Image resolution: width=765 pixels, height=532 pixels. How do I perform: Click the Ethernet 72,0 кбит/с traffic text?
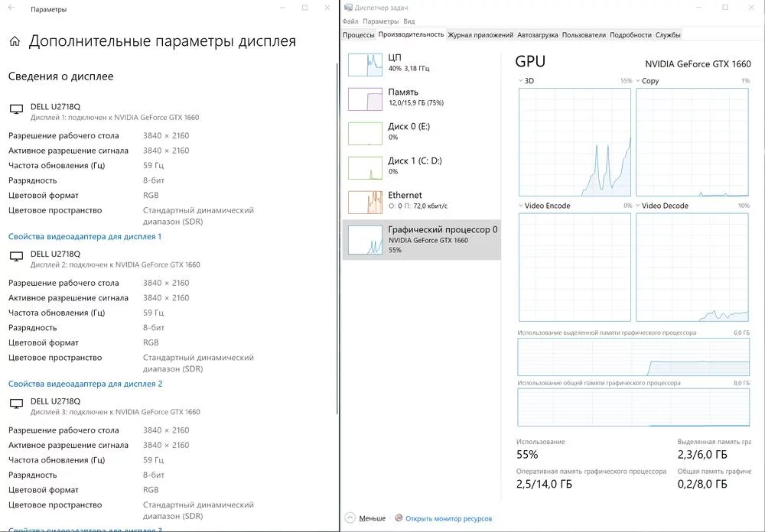418,206
